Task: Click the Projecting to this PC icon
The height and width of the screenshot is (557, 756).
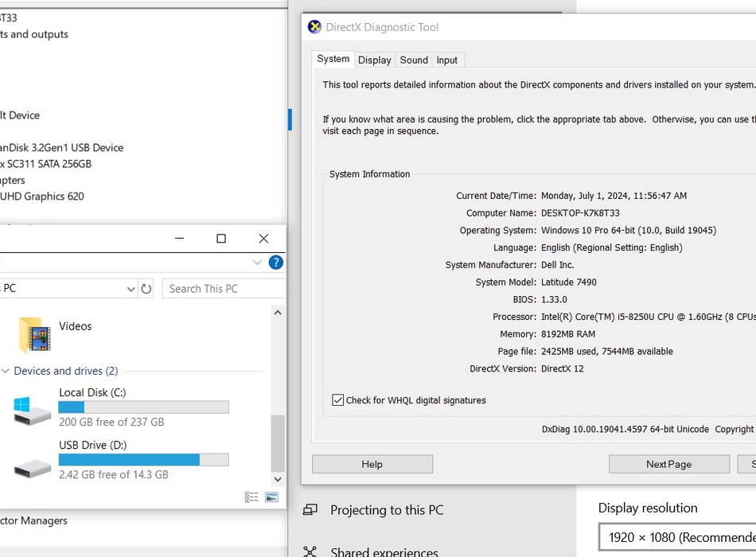Action: [x=310, y=510]
